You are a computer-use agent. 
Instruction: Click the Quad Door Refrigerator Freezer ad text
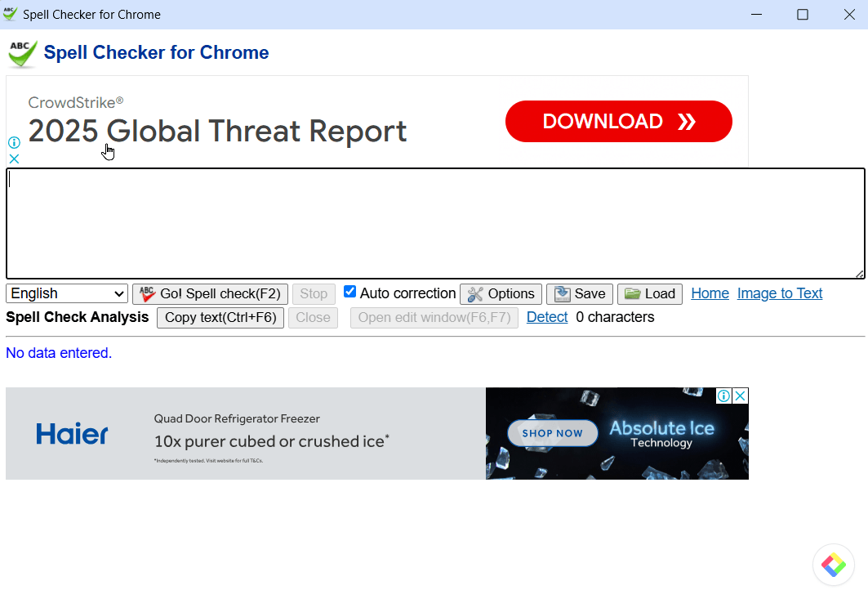(237, 419)
